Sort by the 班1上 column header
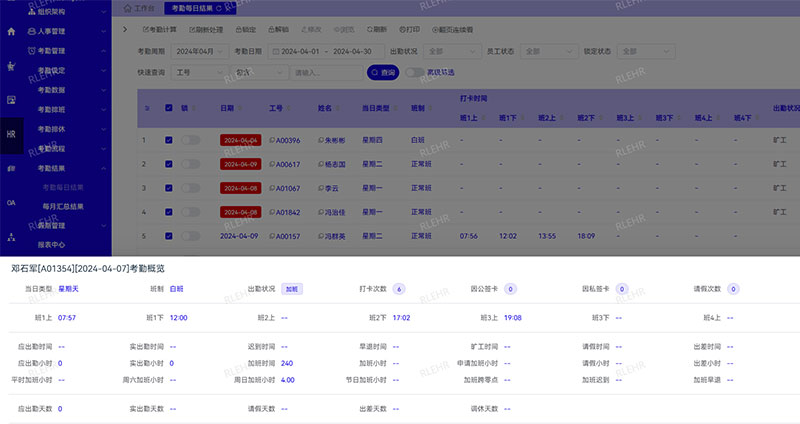Image resolution: width=800 pixels, height=424 pixels. click(x=472, y=118)
